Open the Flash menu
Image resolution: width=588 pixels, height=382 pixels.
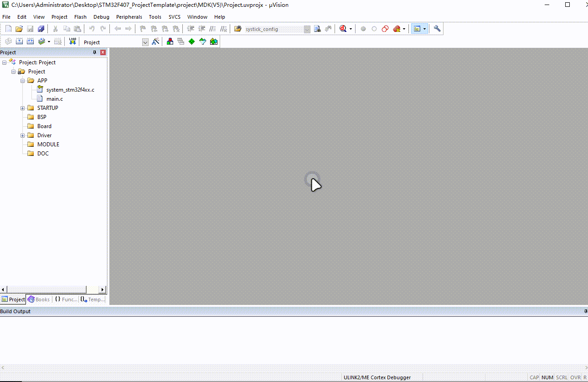coord(80,17)
